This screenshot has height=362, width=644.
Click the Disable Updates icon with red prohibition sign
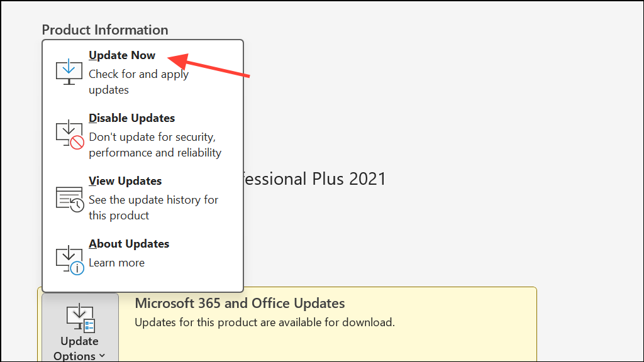tap(70, 134)
